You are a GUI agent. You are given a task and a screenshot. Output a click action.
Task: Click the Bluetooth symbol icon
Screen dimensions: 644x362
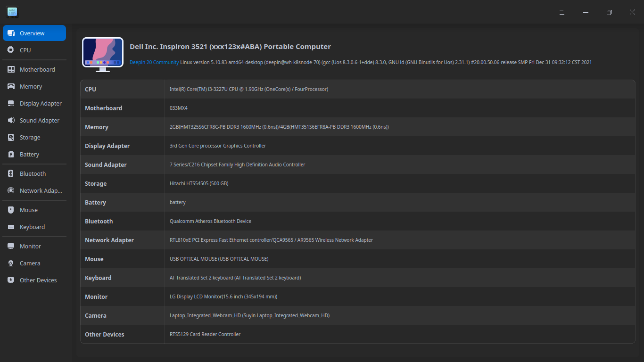tap(11, 173)
